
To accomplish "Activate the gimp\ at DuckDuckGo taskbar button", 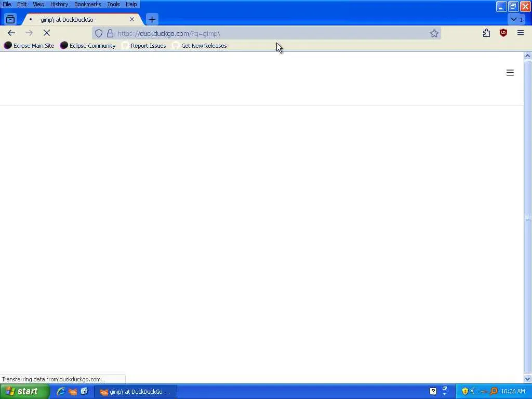I will coord(136,392).
